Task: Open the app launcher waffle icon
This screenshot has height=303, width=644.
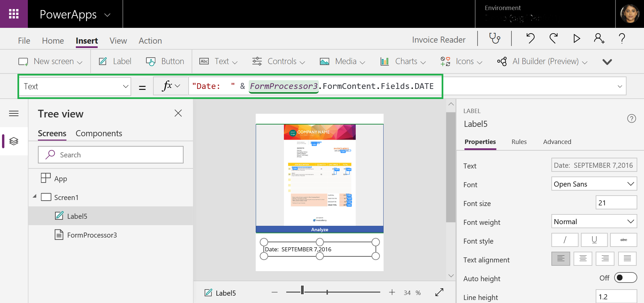Action: tap(14, 14)
